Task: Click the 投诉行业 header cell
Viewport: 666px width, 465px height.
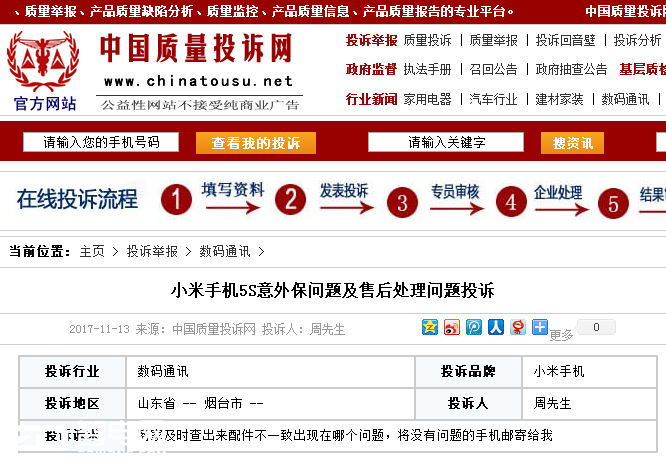Action: pyautogui.click(x=73, y=372)
